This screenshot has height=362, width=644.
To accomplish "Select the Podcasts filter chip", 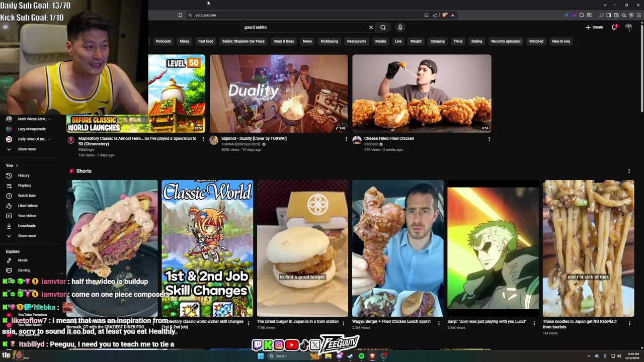I will [164, 41].
